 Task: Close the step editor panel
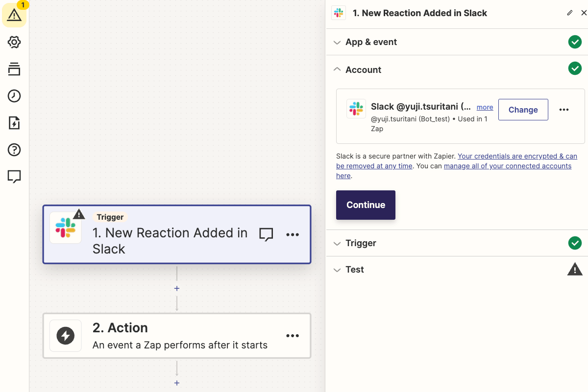pos(583,13)
